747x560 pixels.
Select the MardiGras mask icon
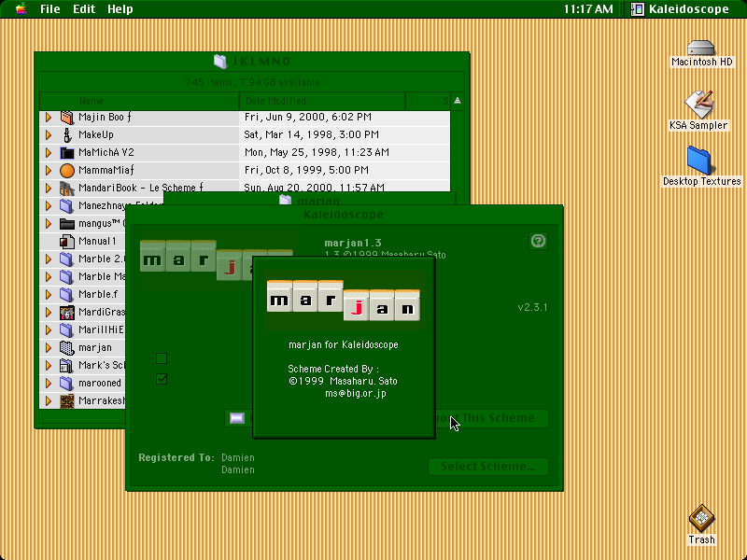tap(67, 313)
